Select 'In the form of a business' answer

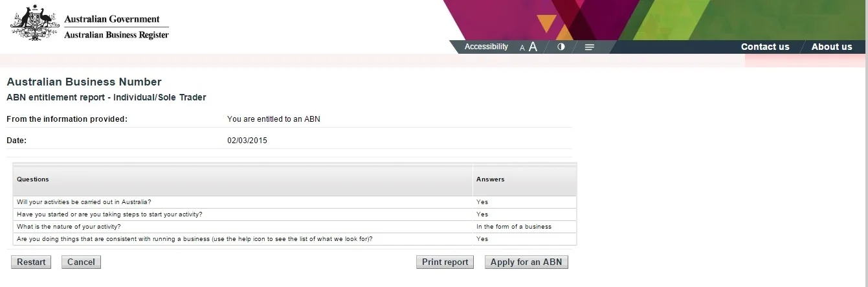coord(514,227)
